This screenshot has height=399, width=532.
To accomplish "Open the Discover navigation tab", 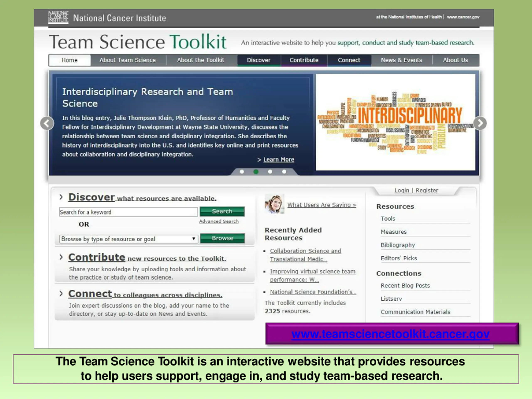I will (259, 60).
